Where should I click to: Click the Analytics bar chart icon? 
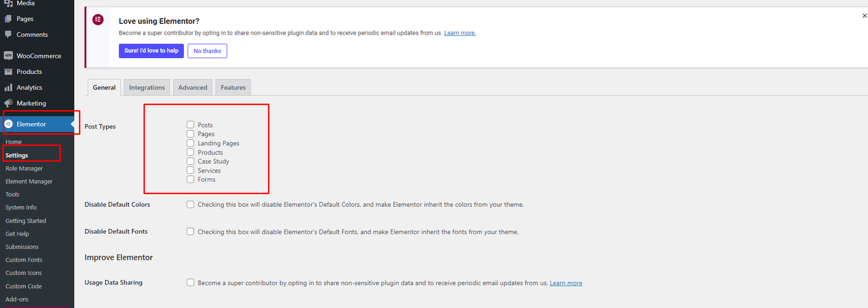8,87
